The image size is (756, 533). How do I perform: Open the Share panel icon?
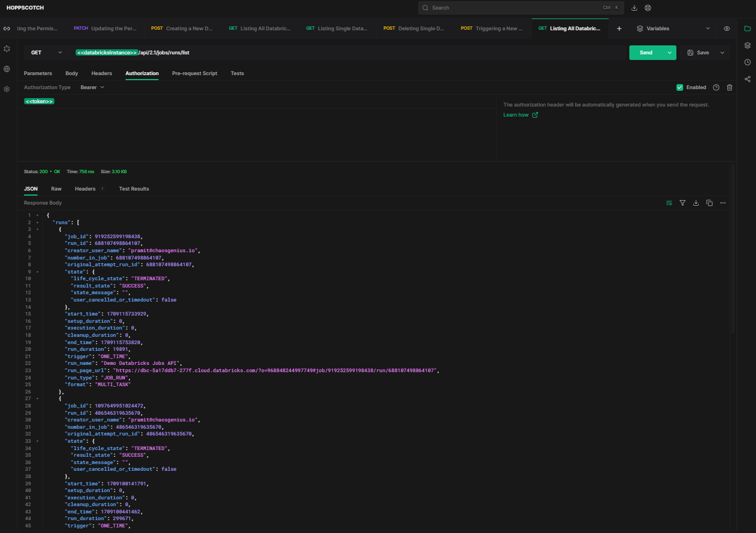[747, 79]
